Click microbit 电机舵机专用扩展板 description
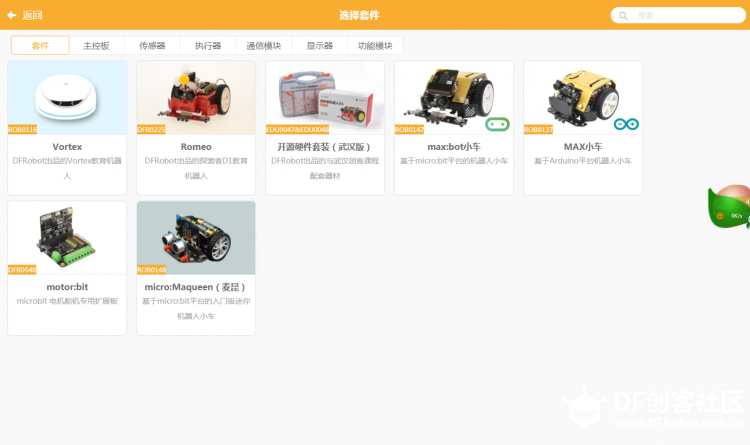This screenshot has height=445, width=750. click(x=67, y=301)
